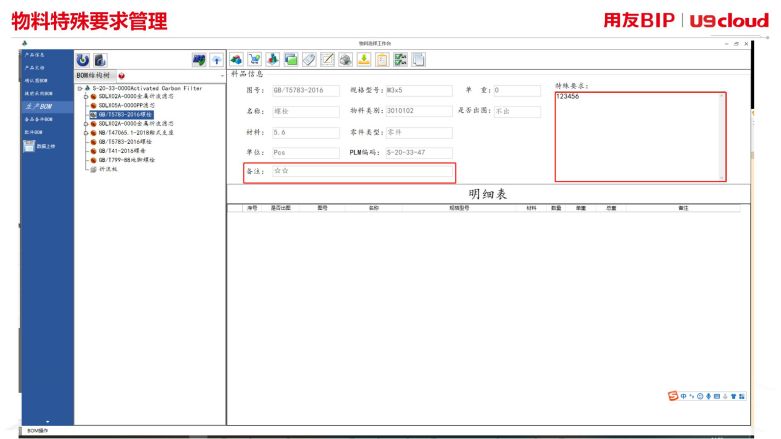Click the blue circular refresh icon
This screenshot has width=781, height=439.
[x=83, y=60]
